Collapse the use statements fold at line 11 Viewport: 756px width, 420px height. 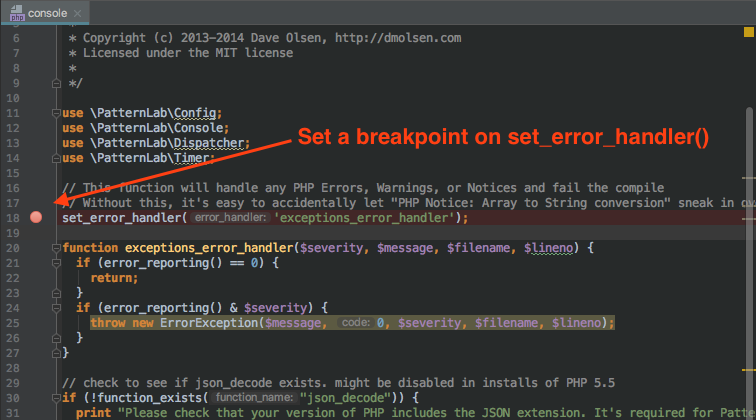pos(54,113)
